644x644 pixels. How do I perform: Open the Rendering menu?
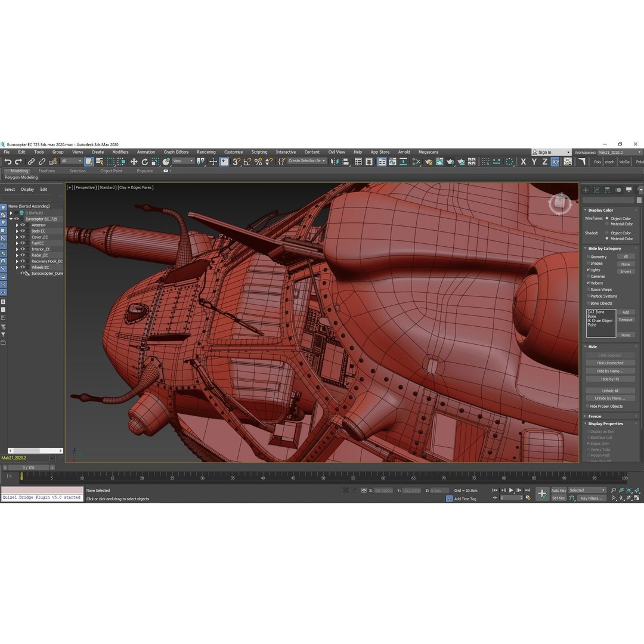[x=206, y=152]
